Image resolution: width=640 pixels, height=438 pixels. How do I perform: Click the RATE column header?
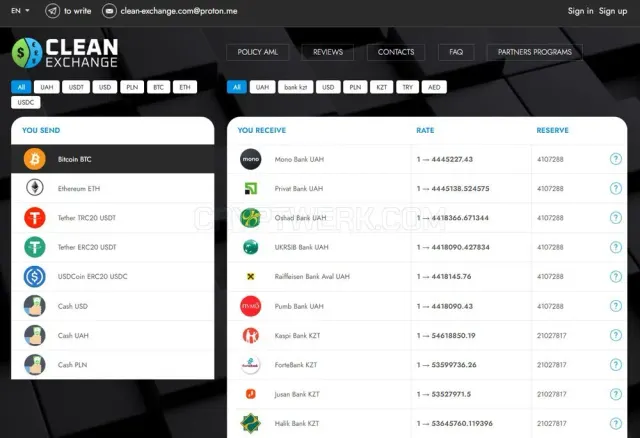[425, 130]
